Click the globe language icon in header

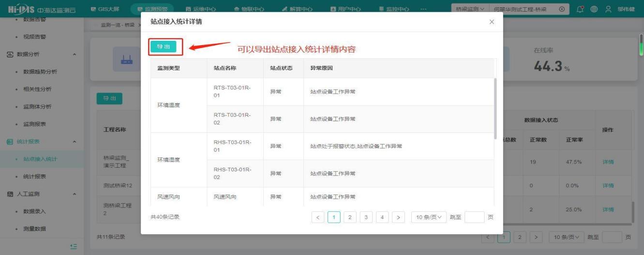pyautogui.click(x=593, y=9)
